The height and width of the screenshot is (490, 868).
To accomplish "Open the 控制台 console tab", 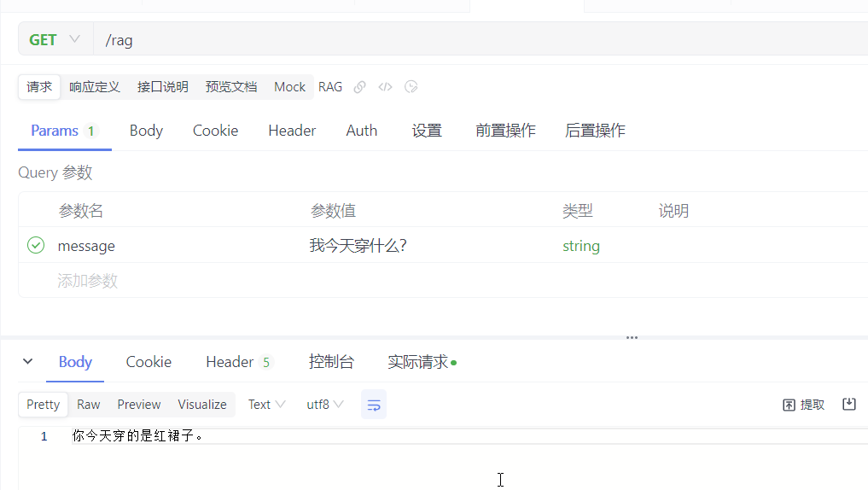I will point(331,362).
